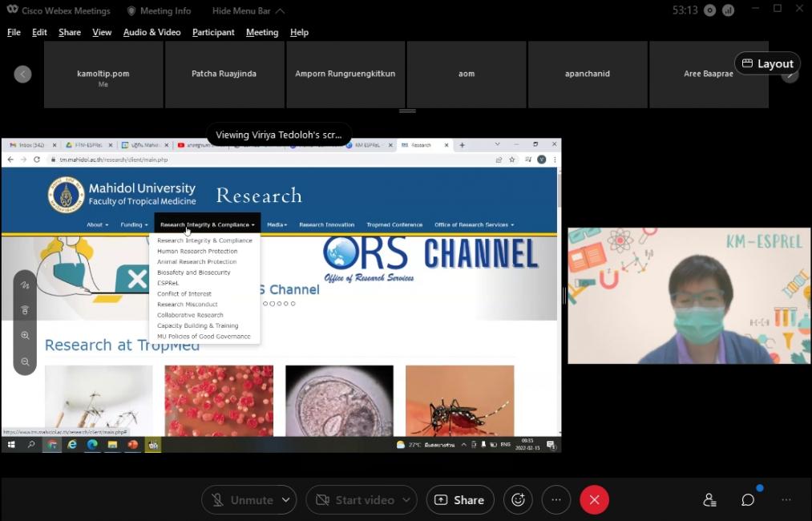Expand video options arrow next to Start video

[x=406, y=500]
